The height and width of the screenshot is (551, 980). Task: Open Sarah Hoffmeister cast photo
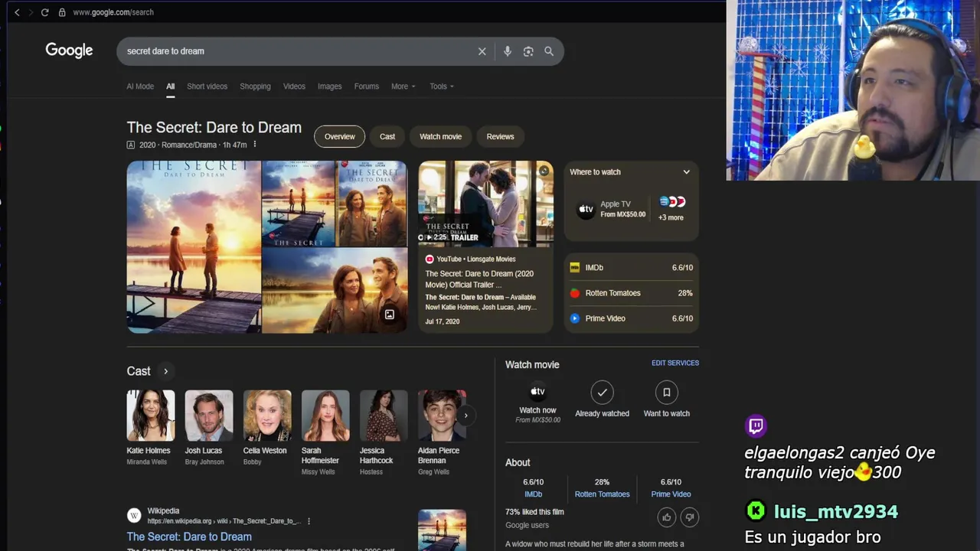pos(325,416)
